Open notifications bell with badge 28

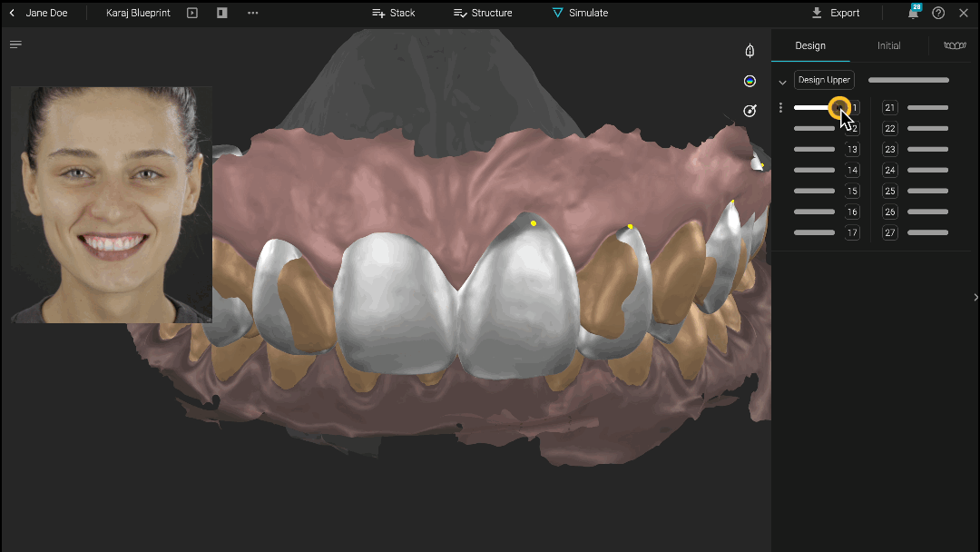(x=913, y=13)
